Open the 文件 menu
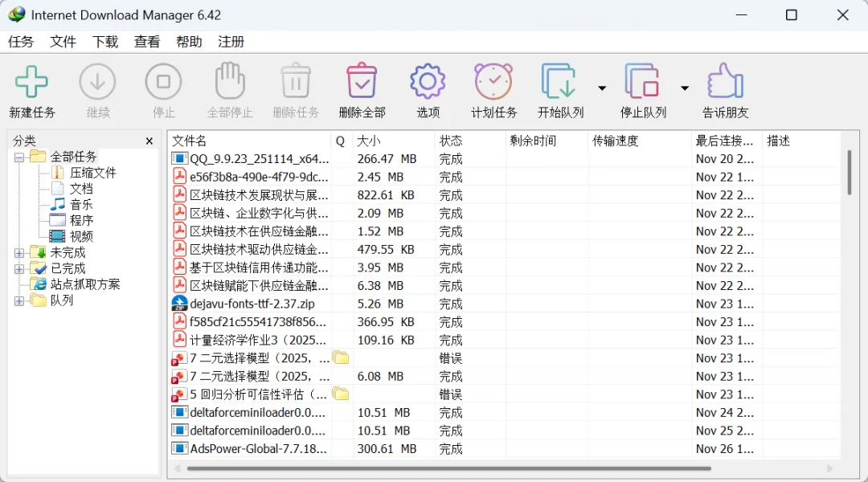Viewport: 868px width, 482px height. [63, 42]
